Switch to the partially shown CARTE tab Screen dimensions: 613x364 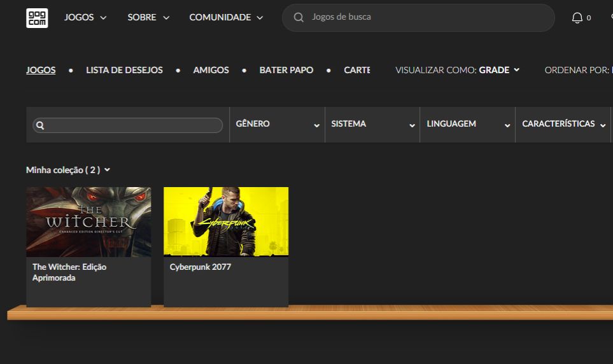click(x=357, y=70)
